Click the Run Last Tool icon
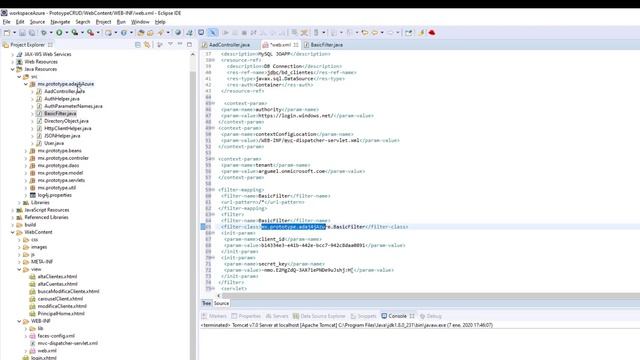 [x=75, y=33]
